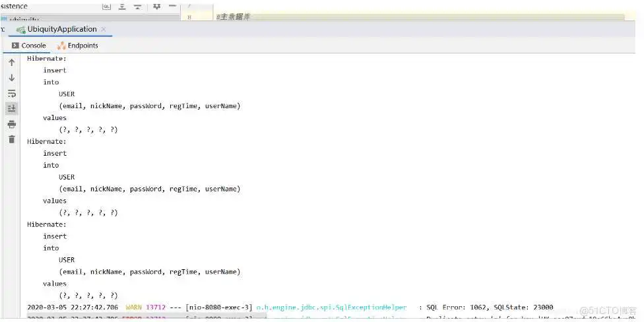644x322 pixels.
Task: Toggle the highlighted scroll-to-end icon
Action: pos(11,108)
